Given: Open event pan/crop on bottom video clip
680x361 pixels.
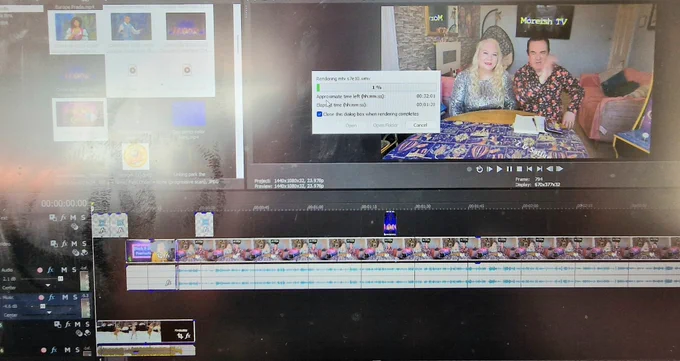Looking at the screenshot, I should (180, 336).
